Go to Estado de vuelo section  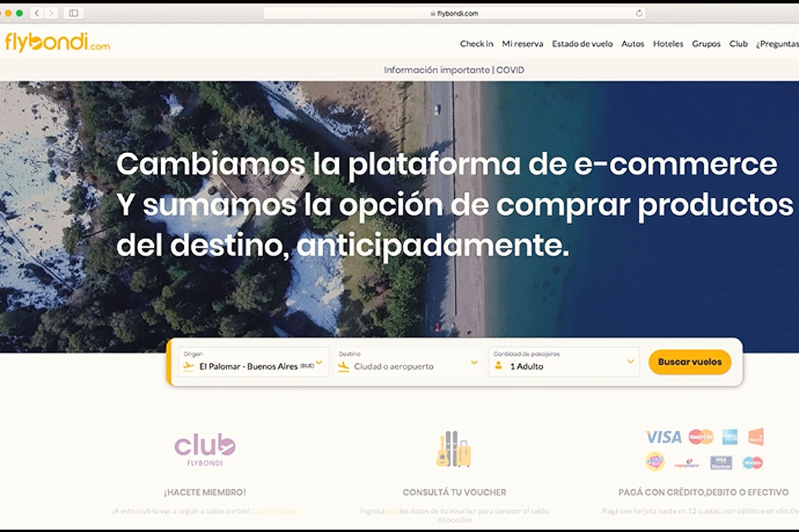pyautogui.click(x=582, y=44)
